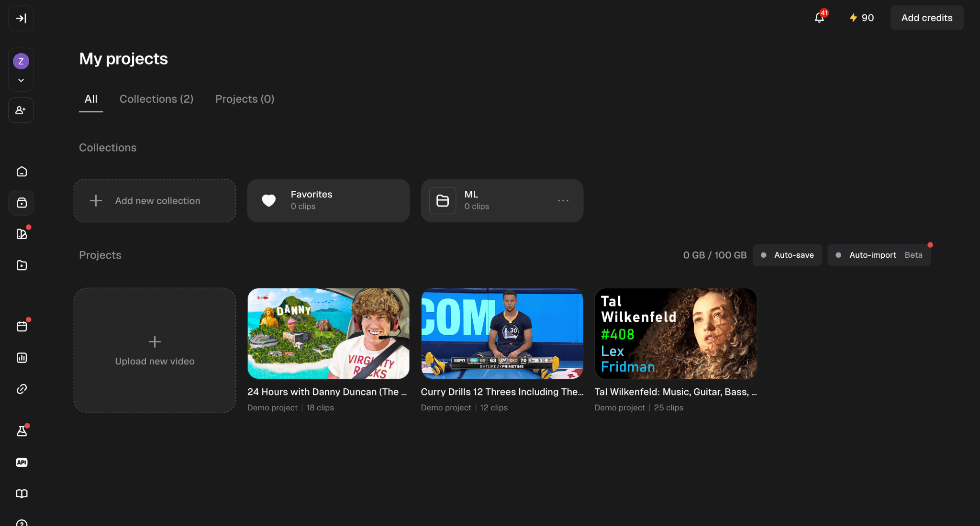980x526 pixels.
Task: Go to Home icon in sidebar
Action: click(x=22, y=172)
